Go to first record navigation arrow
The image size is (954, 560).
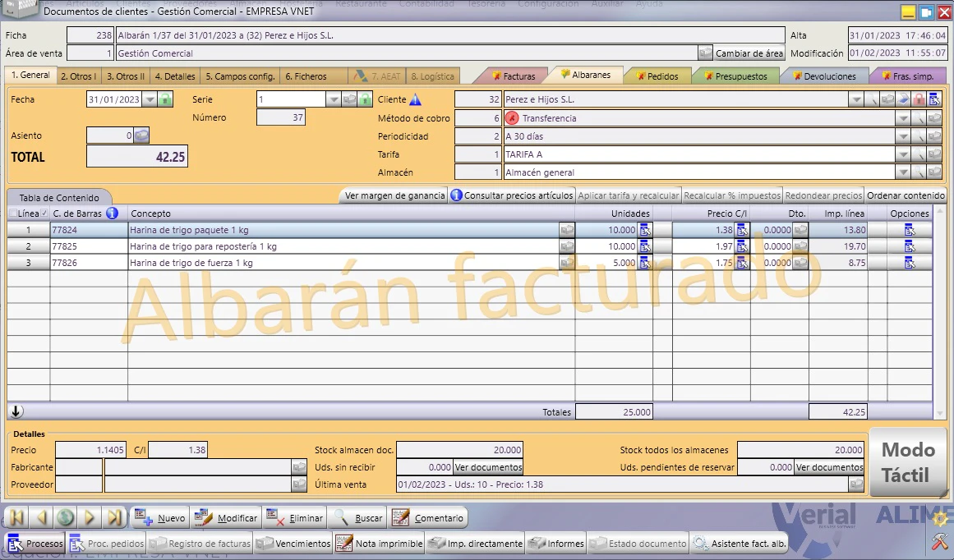point(17,518)
